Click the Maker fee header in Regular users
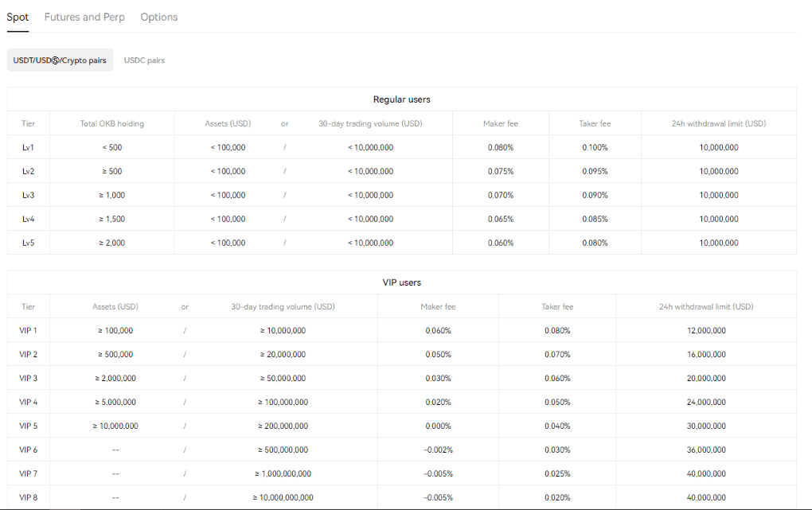This screenshot has width=812, height=510. (500, 123)
